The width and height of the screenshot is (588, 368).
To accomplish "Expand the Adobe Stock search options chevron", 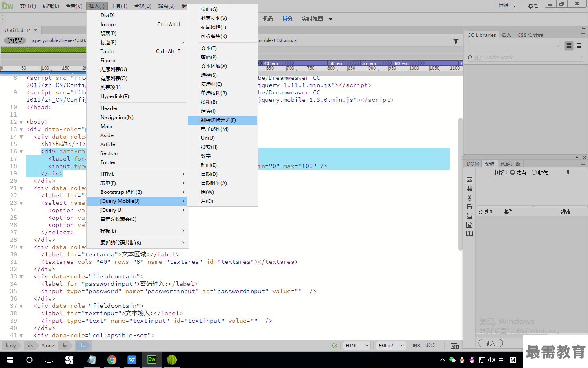I will pos(581,57).
